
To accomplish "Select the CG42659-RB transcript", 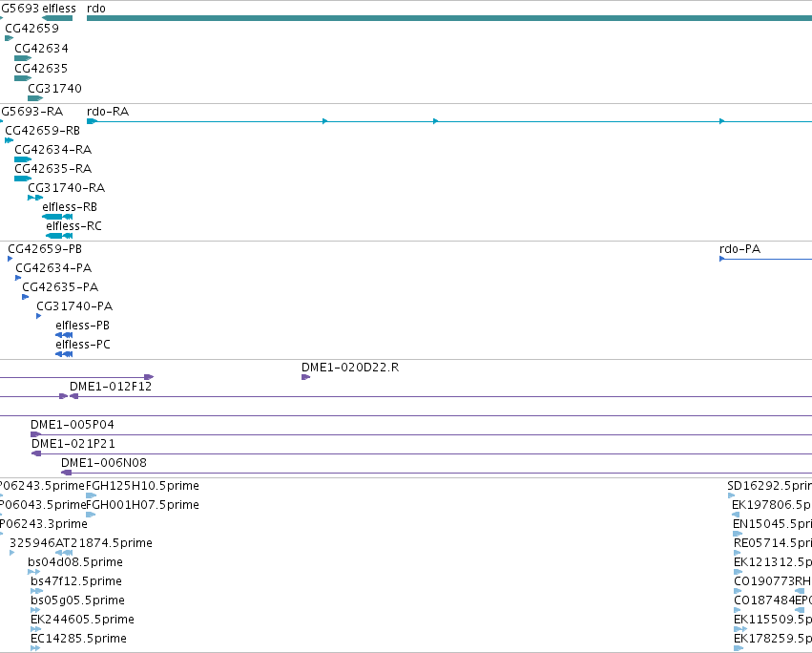I will 9,140.
